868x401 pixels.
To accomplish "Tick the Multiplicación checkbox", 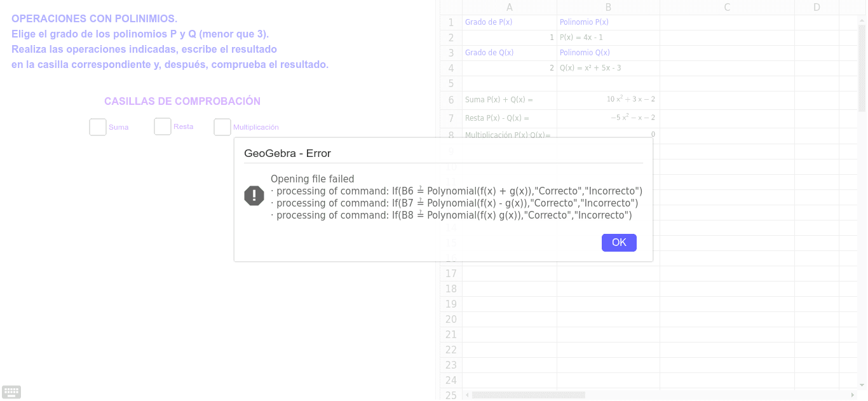I will pyautogui.click(x=222, y=127).
